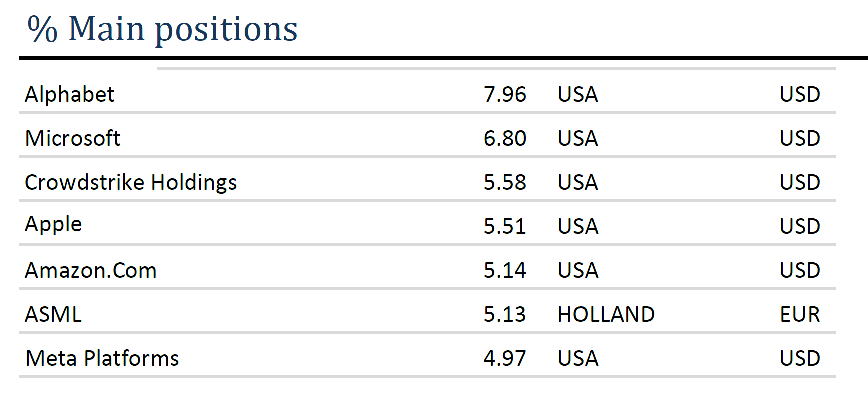Click the USA country in Alphabet row
This screenshot has width=868, height=396.
[x=578, y=94]
